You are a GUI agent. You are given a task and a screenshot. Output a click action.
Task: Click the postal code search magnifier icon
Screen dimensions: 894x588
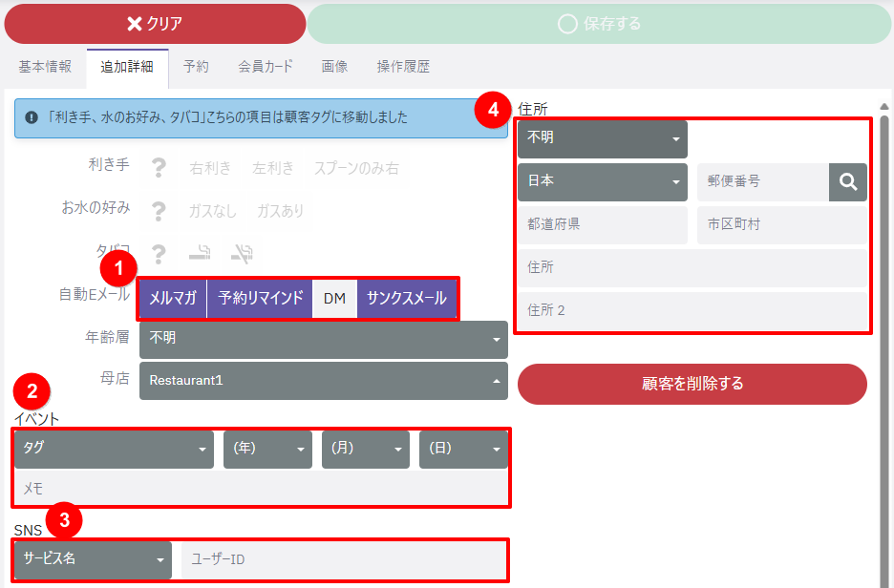pyautogui.click(x=847, y=181)
